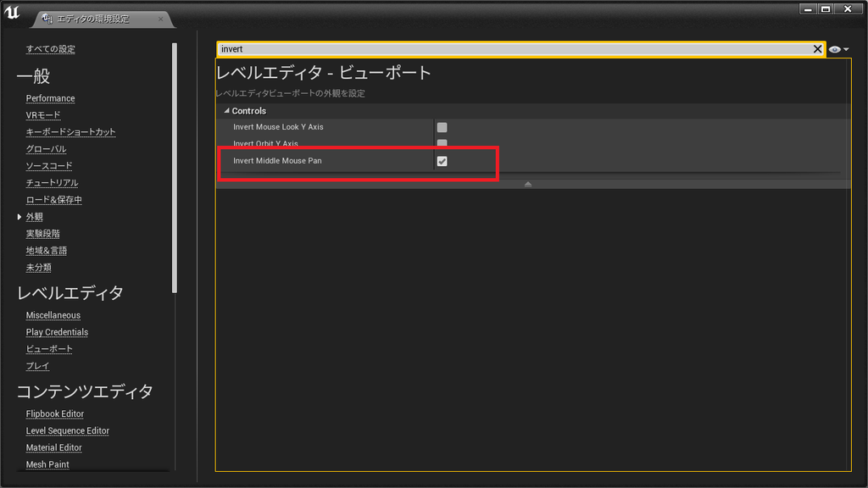Click the invert search input field
The height and width of the screenshot is (488, 868).
(x=515, y=49)
